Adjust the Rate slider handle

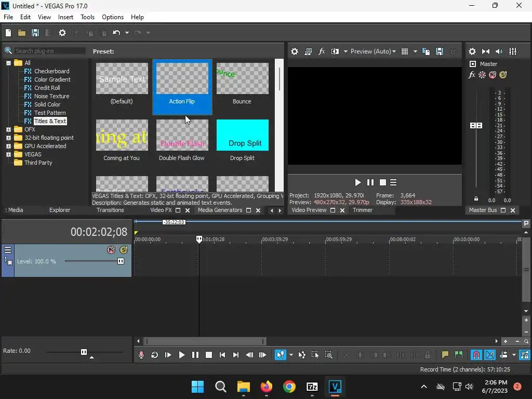pyautogui.click(x=84, y=352)
